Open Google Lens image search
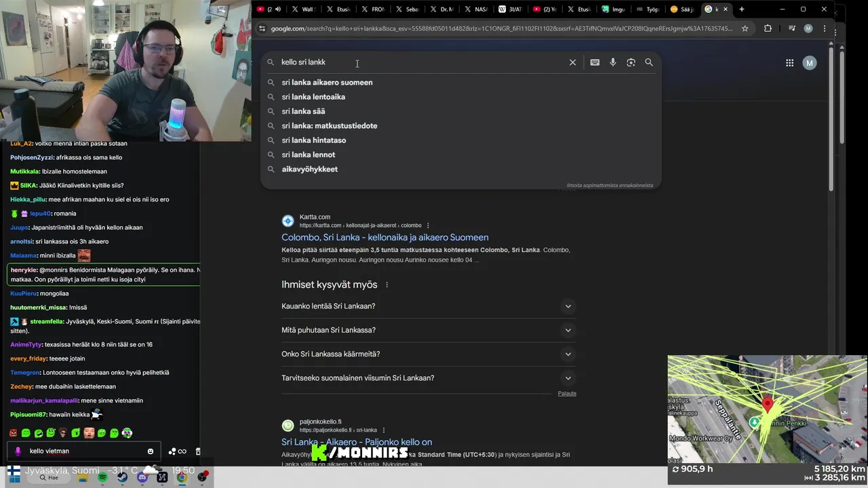 631,62
